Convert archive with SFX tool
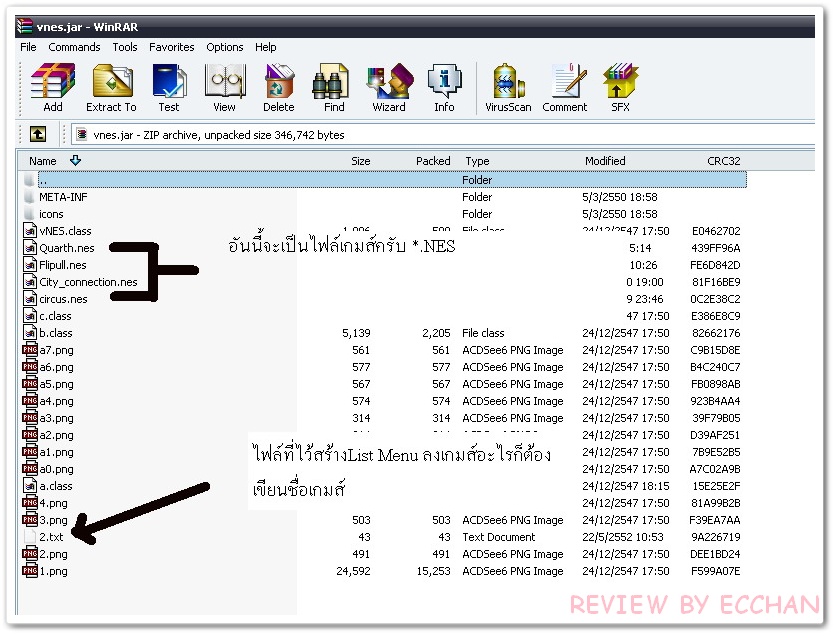 (621, 87)
